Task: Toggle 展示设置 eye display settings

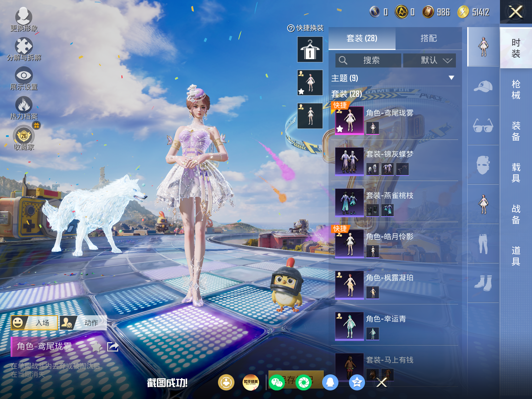Action: pyautogui.click(x=24, y=75)
